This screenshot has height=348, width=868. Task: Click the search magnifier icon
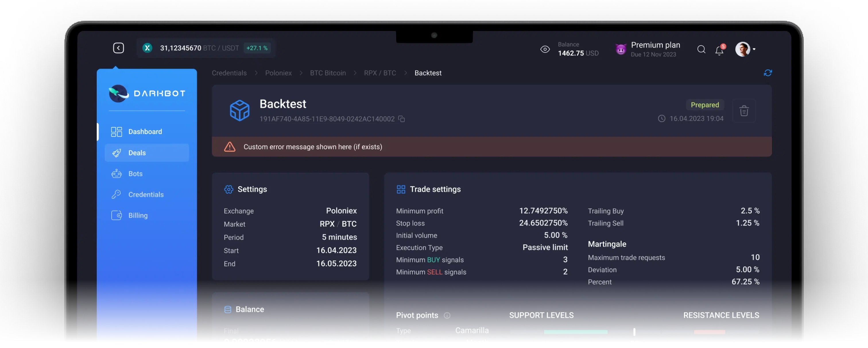pyautogui.click(x=701, y=49)
